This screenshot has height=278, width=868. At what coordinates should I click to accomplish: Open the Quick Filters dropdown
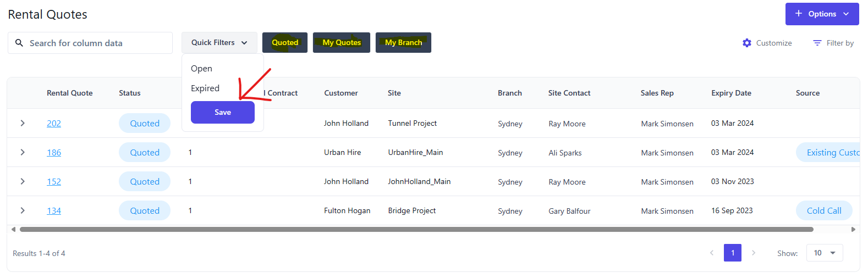point(219,42)
